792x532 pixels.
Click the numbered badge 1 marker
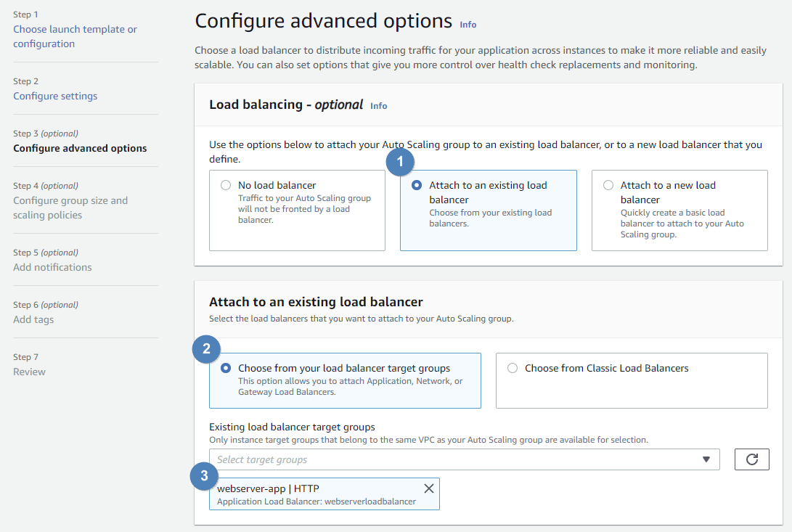[x=399, y=162]
